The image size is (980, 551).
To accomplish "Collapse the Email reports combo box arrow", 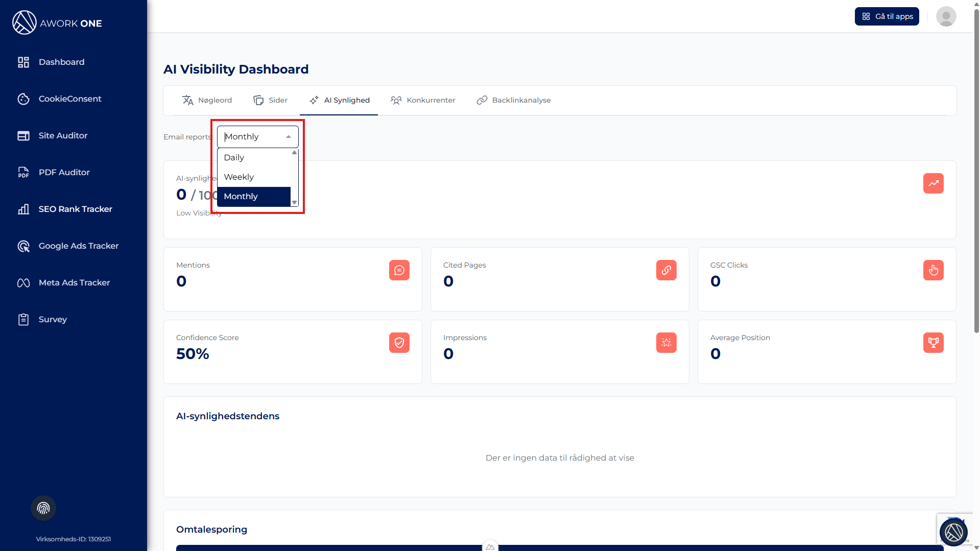I will point(289,137).
